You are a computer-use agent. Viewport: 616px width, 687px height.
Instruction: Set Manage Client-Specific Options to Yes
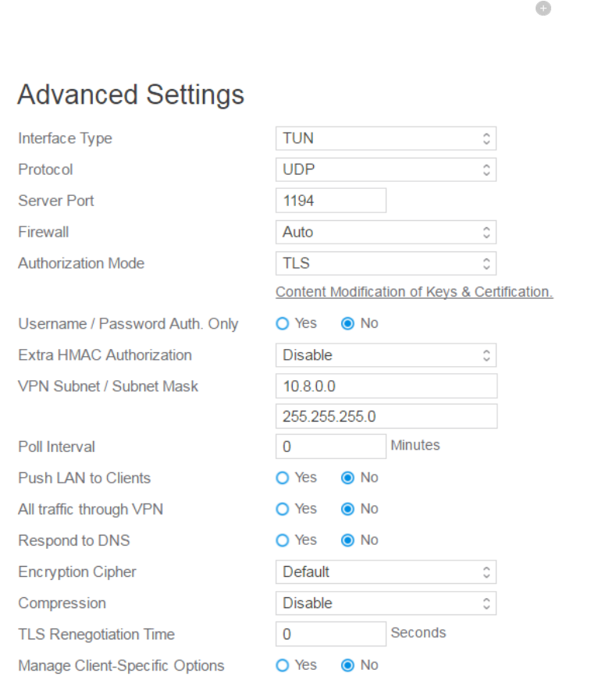click(283, 665)
